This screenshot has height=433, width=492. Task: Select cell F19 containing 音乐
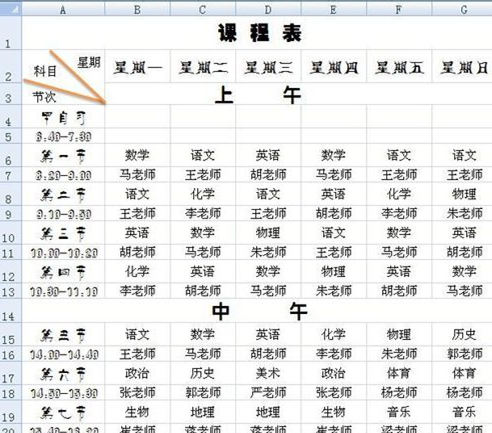399,412
